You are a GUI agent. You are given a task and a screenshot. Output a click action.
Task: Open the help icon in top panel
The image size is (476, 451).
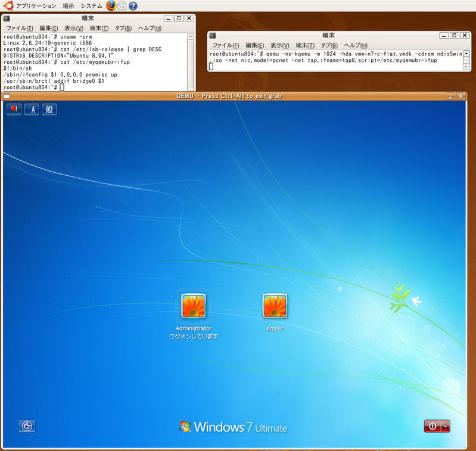[x=133, y=5]
